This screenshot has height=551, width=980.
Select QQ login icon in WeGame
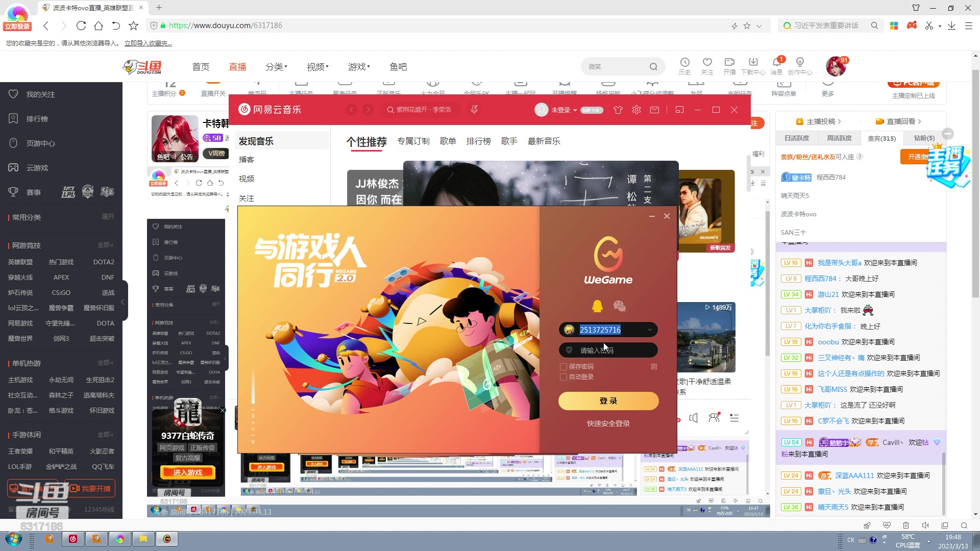click(597, 306)
